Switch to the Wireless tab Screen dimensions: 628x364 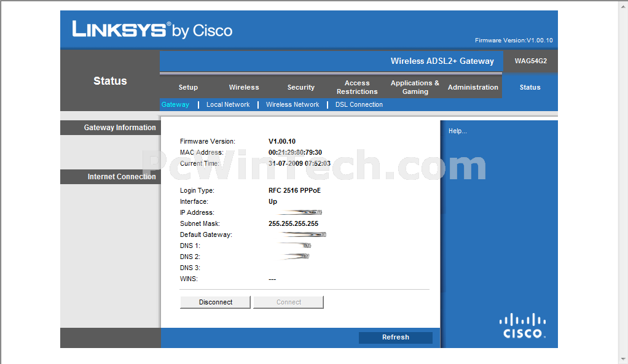pyautogui.click(x=244, y=87)
